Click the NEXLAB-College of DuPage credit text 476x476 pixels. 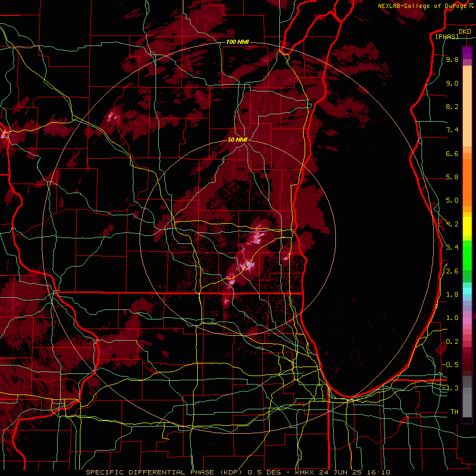(422, 6)
